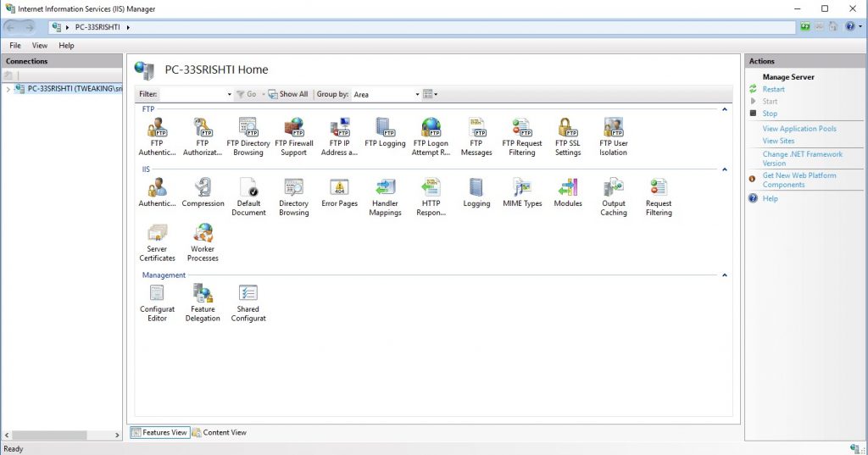868x455 pixels.
Task: Expand address bar path arrow after PC-33SRISHTI
Action: [x=128, y=27]
